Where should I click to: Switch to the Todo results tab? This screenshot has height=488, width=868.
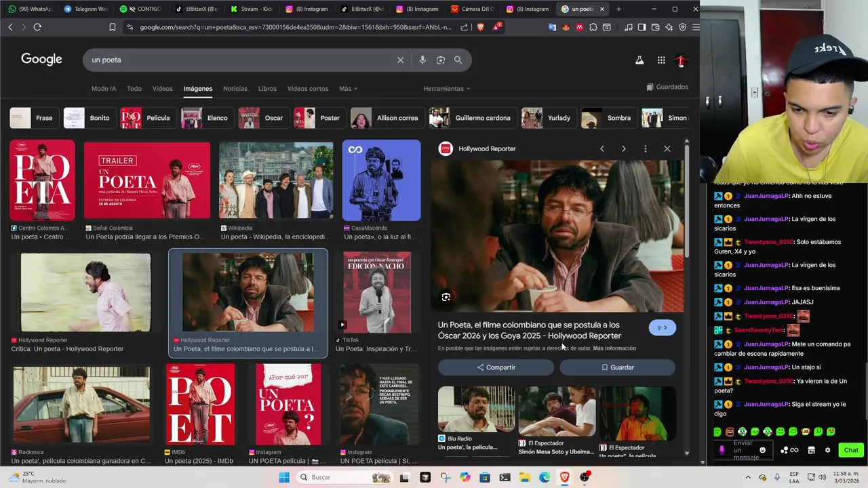click(134, 89)
